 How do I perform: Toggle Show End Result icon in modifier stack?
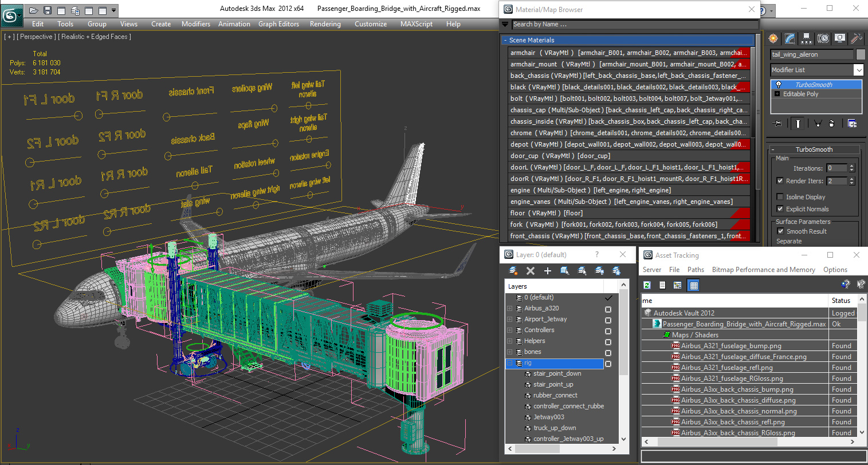[x=798, y=123]
